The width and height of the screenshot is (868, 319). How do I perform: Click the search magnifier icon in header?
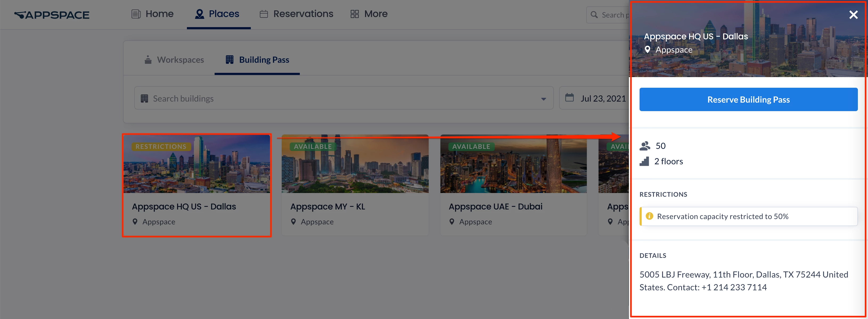594,15
